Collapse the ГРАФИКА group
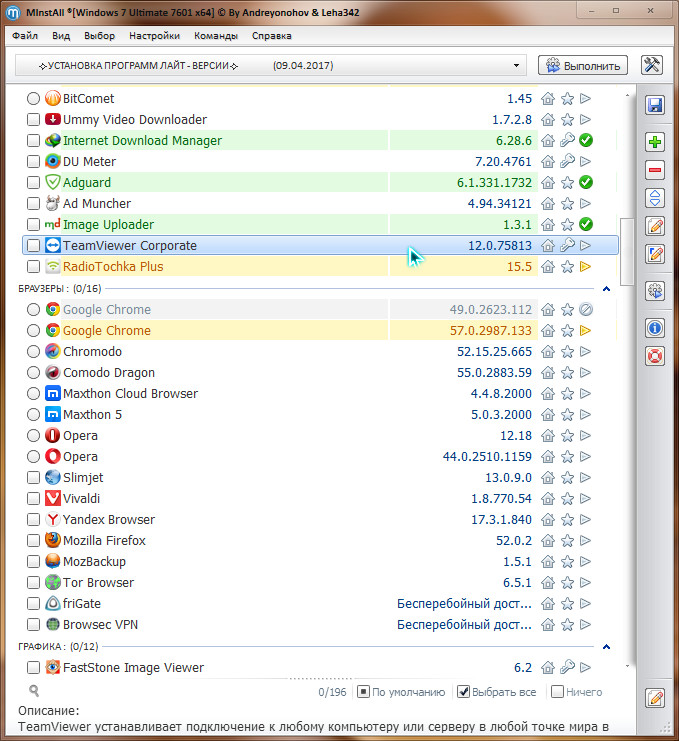Image resolution: width=679 pixels, height=741 pixels. [607, 646]
